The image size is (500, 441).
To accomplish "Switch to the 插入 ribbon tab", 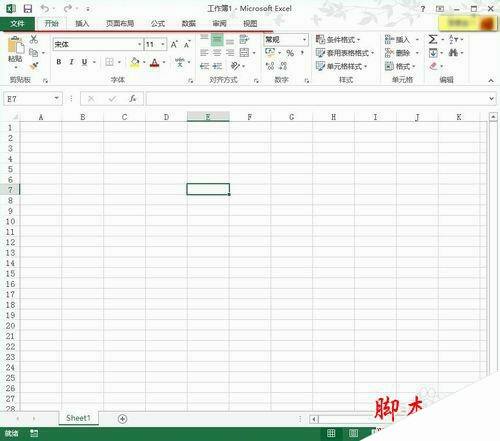I will (82, 24).
